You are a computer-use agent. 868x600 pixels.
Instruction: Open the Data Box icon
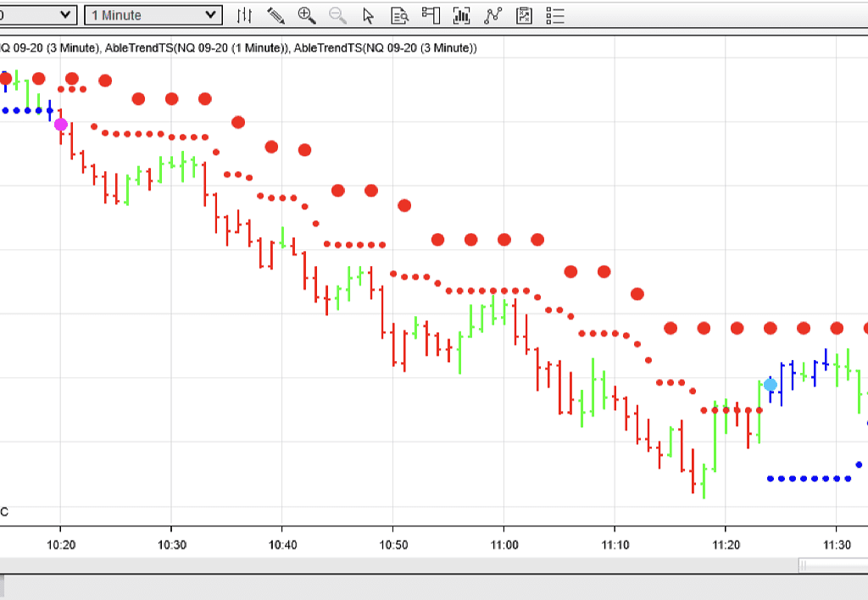tap(399, 15)
